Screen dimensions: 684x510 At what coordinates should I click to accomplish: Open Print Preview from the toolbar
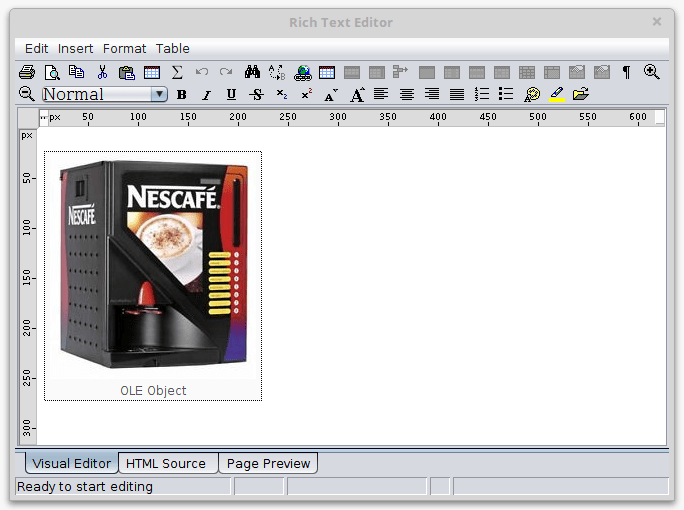click(52, 72)
